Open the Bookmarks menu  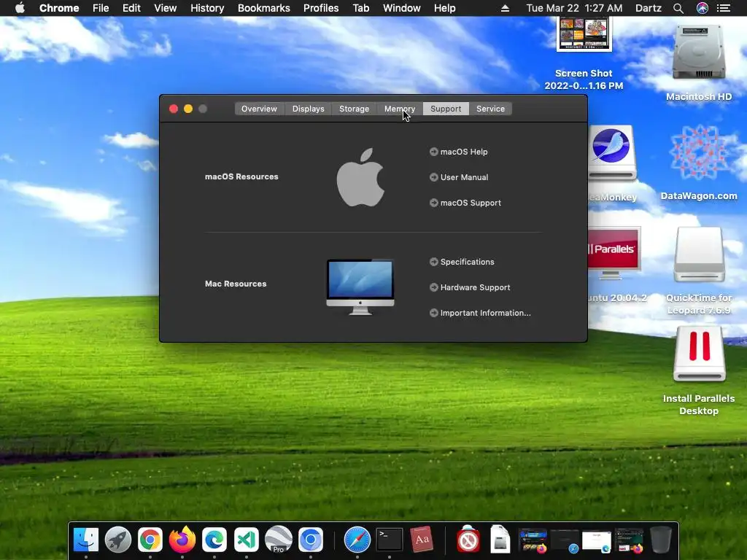264,8
